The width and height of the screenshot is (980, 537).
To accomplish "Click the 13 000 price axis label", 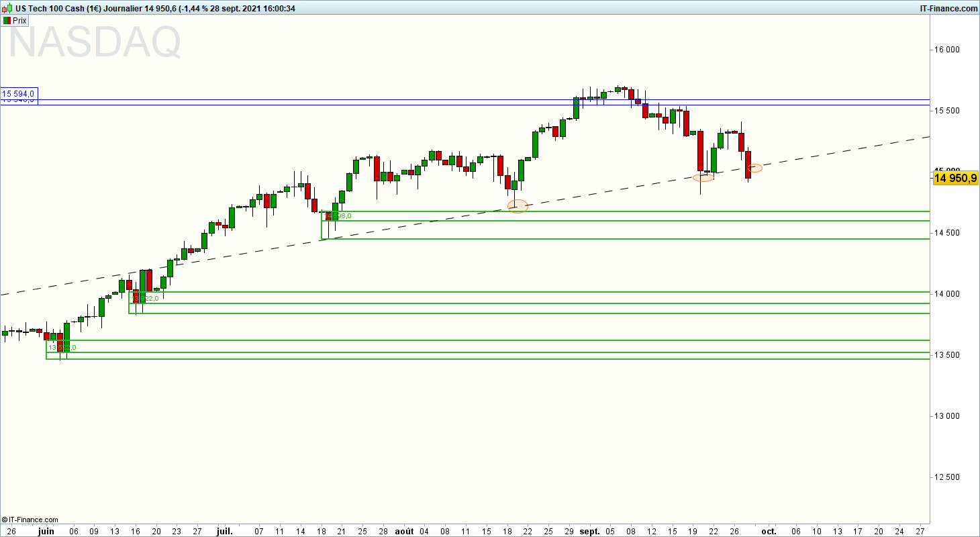I will point(946,416).
